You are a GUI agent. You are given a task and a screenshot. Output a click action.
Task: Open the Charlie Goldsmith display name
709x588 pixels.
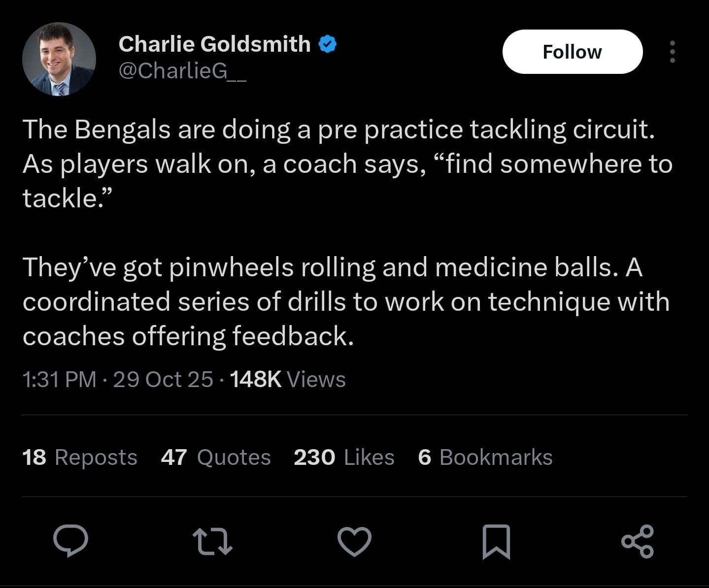click(x=214, y=44)
